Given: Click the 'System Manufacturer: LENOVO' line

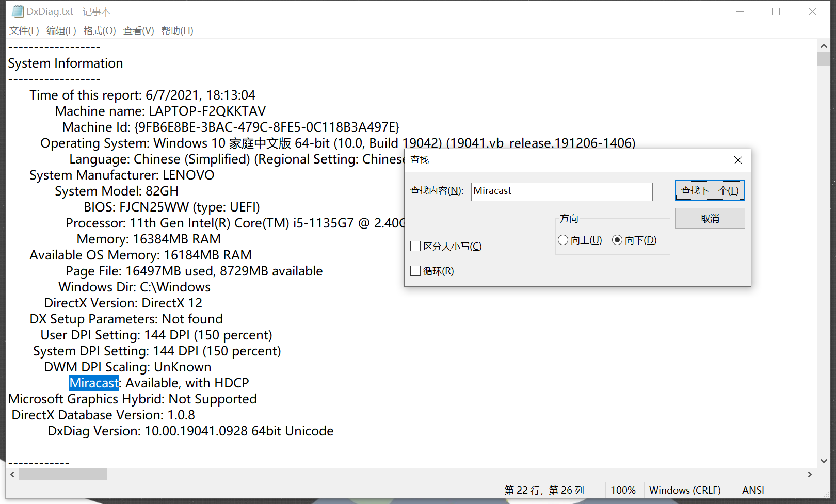Looking at the screenshot, I should coord(122,175).
